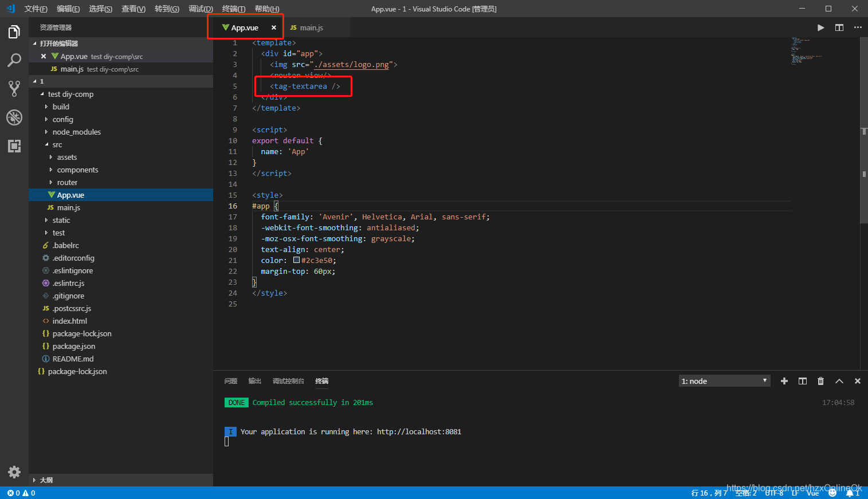Image resolution: width=868 pixels, height=499 pixels.
Task: Open the Source Control view
Action: 14,88
